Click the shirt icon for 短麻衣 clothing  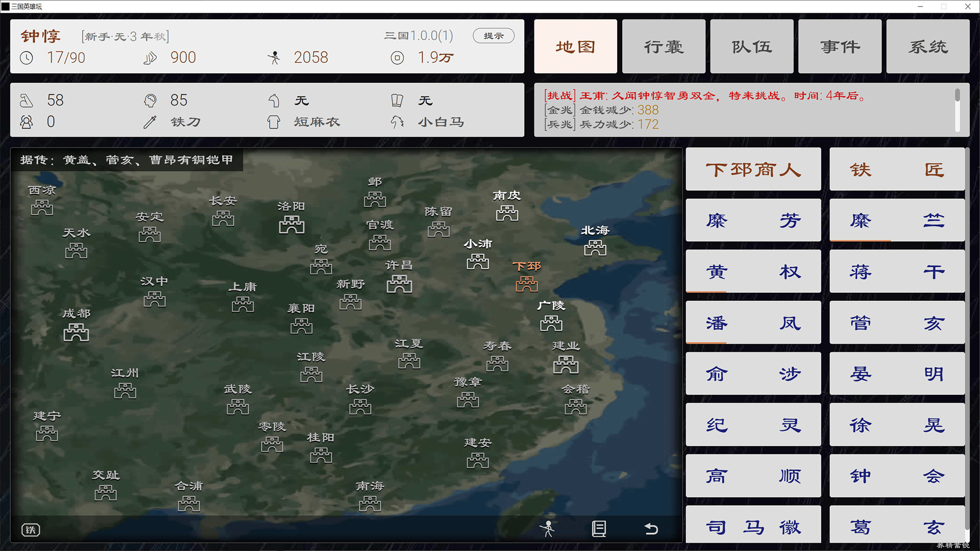point(274,122)
